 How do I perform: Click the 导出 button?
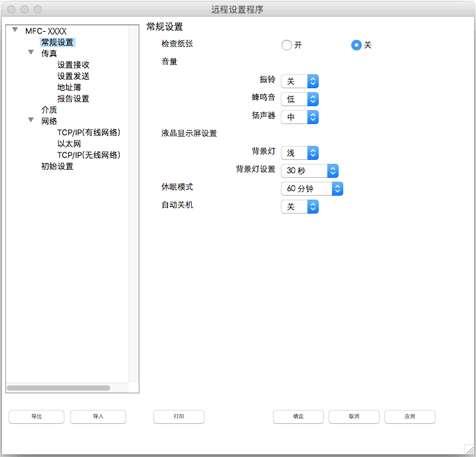coord(37,417)
